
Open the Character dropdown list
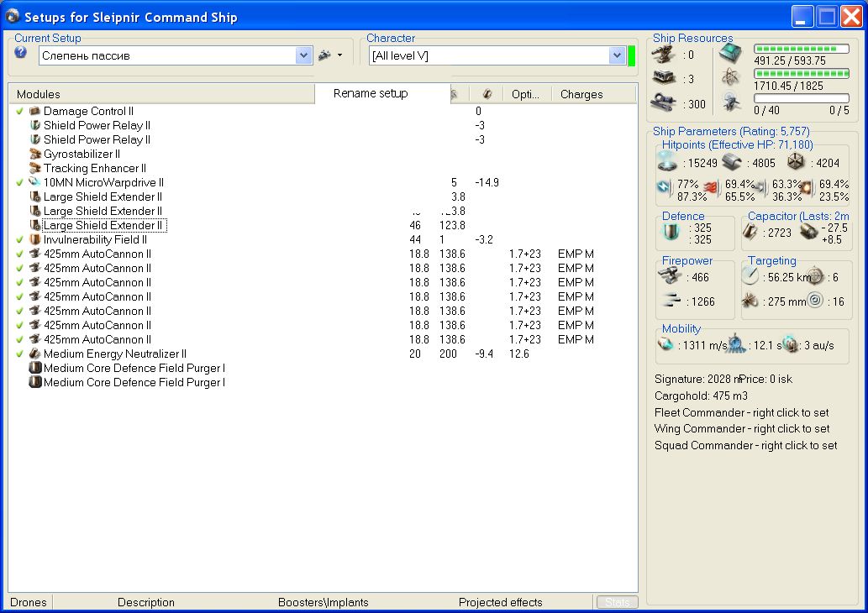pos(617,55)
